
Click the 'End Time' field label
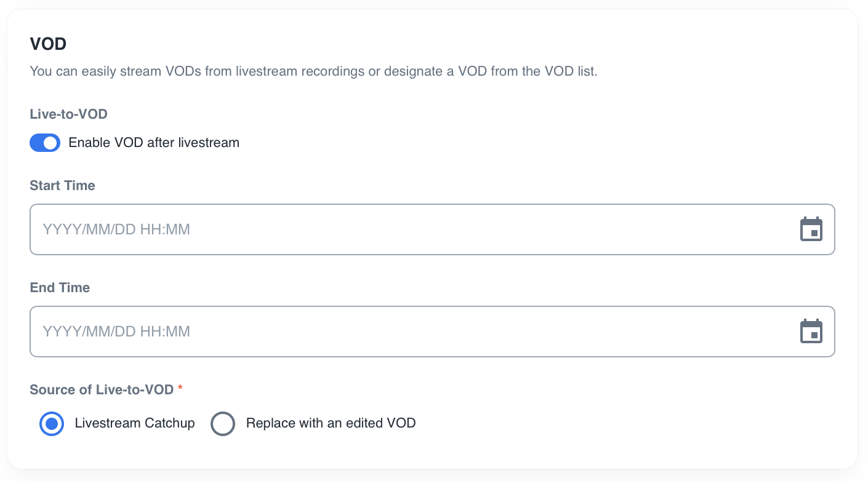pos(60,288)
